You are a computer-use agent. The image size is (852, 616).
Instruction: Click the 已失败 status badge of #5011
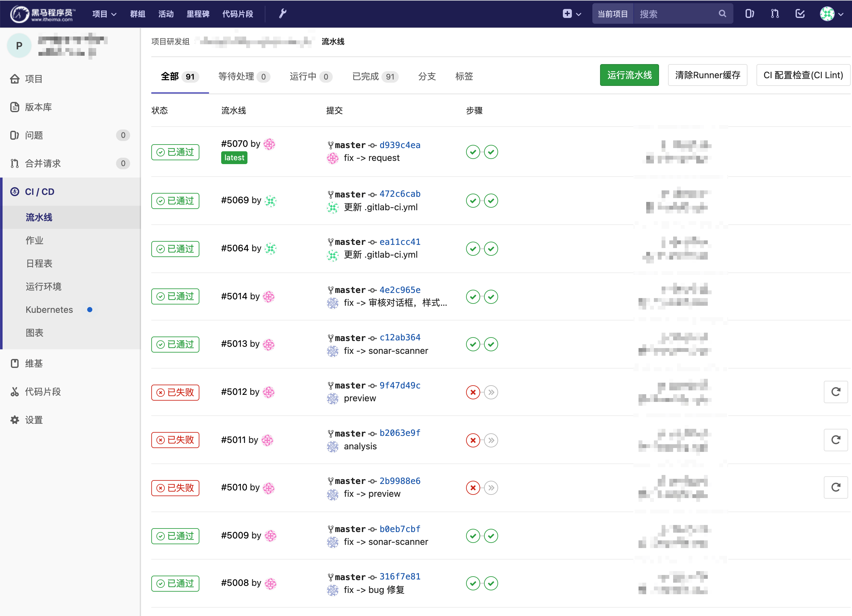(x=175, y=440)
